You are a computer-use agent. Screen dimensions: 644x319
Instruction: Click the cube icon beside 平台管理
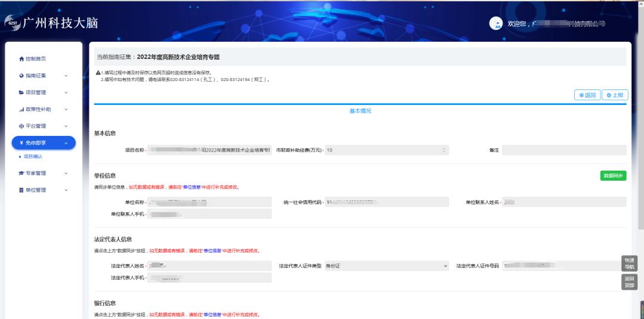point(21,126)
